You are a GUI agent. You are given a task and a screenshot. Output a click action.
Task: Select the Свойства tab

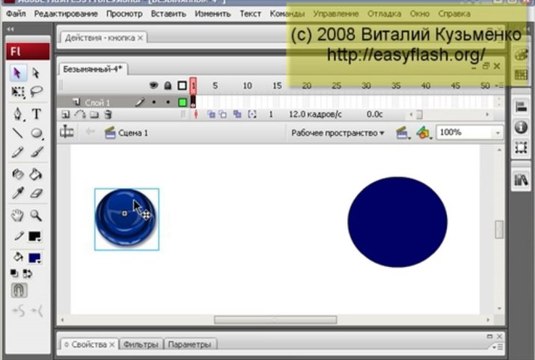89,345
